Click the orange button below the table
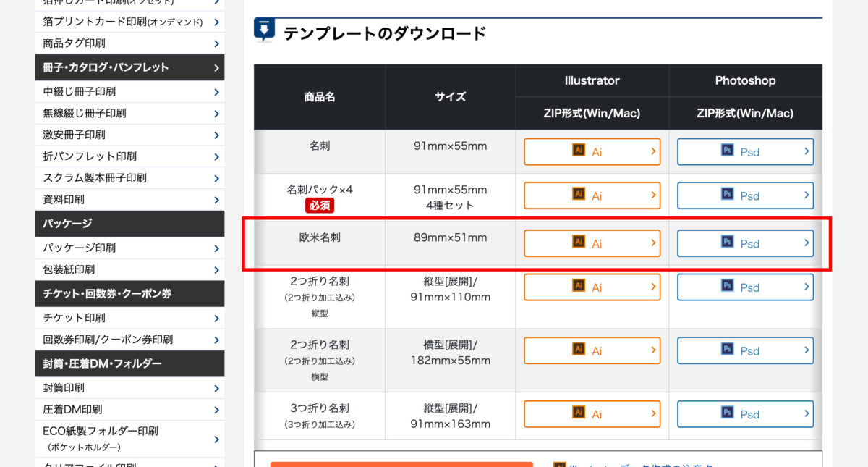 coord(401,464)
